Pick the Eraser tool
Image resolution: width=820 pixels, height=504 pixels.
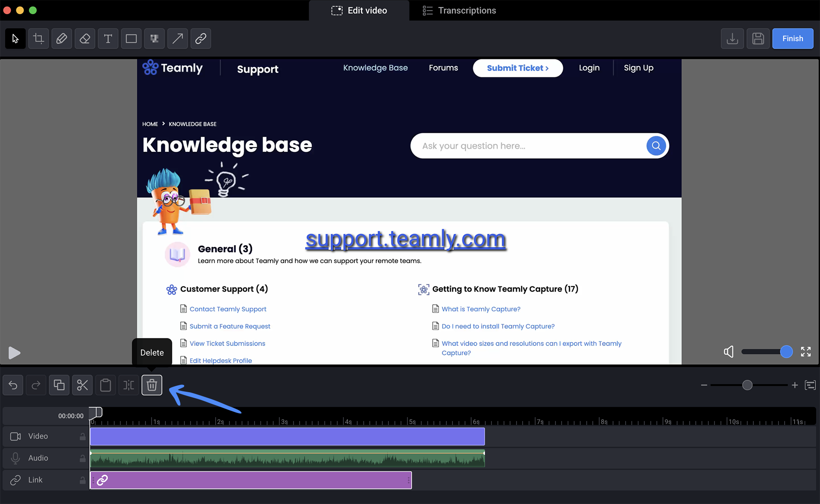coord(85,39)
